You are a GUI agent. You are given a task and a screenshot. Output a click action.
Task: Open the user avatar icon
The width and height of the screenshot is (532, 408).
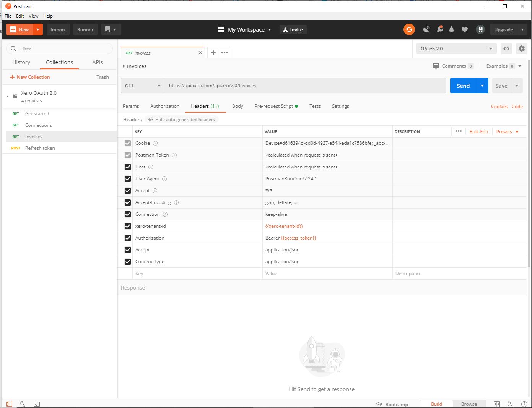480,29
